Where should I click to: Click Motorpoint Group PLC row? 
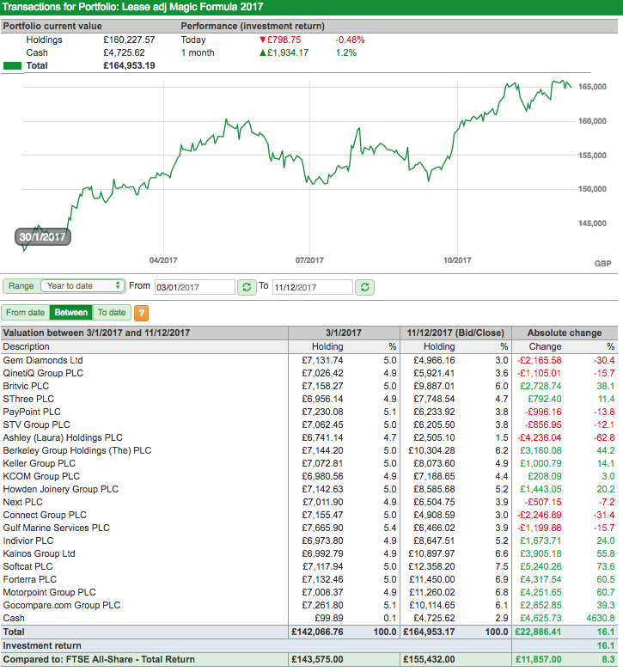[309, 592]
